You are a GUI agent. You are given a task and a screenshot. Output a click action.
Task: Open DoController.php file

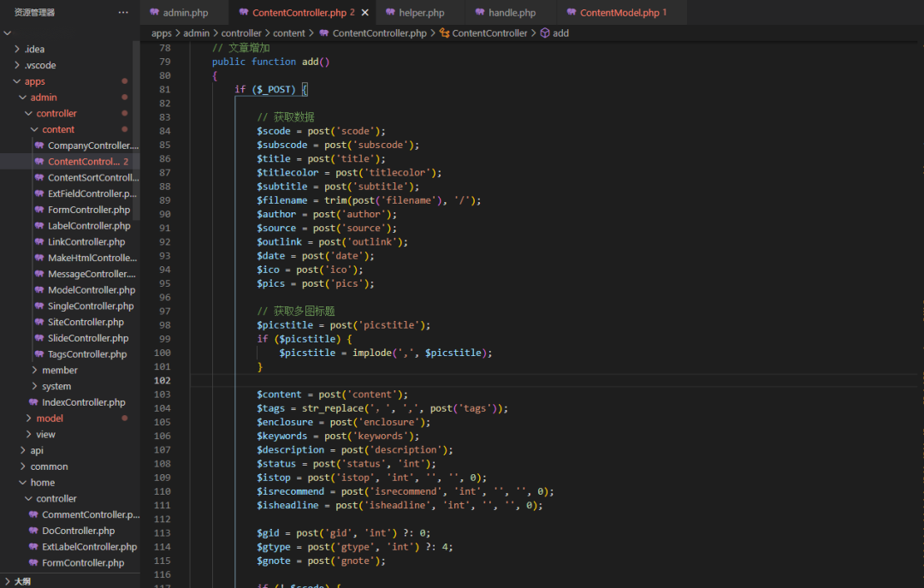tap(79, 530)
